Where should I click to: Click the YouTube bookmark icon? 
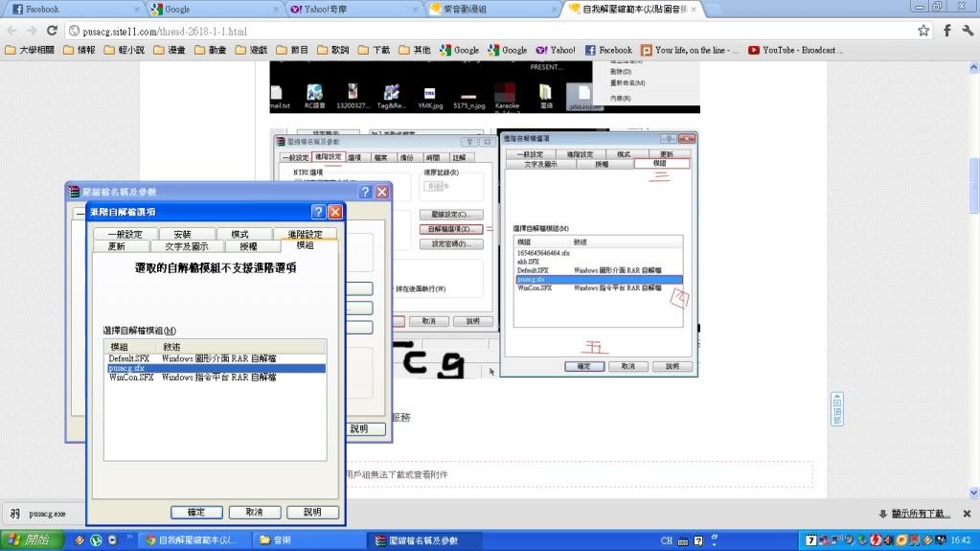(755, 50)
